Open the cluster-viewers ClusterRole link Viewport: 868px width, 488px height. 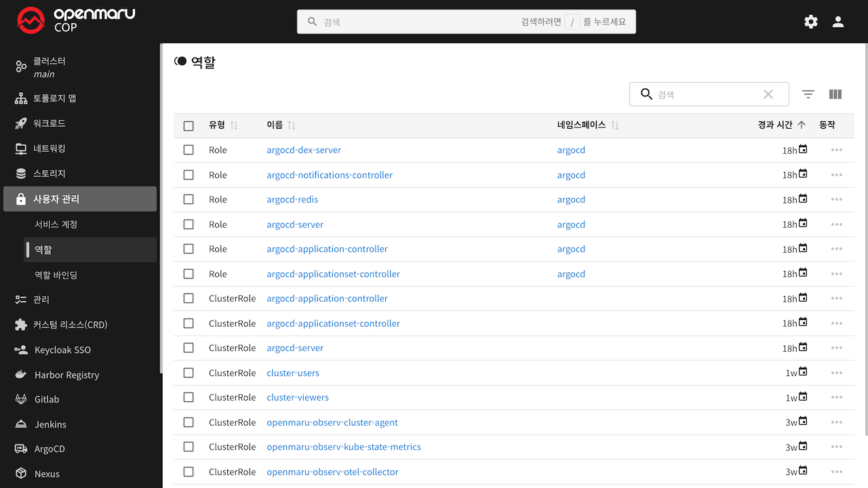pyautogui.click(x=298, y=397)
